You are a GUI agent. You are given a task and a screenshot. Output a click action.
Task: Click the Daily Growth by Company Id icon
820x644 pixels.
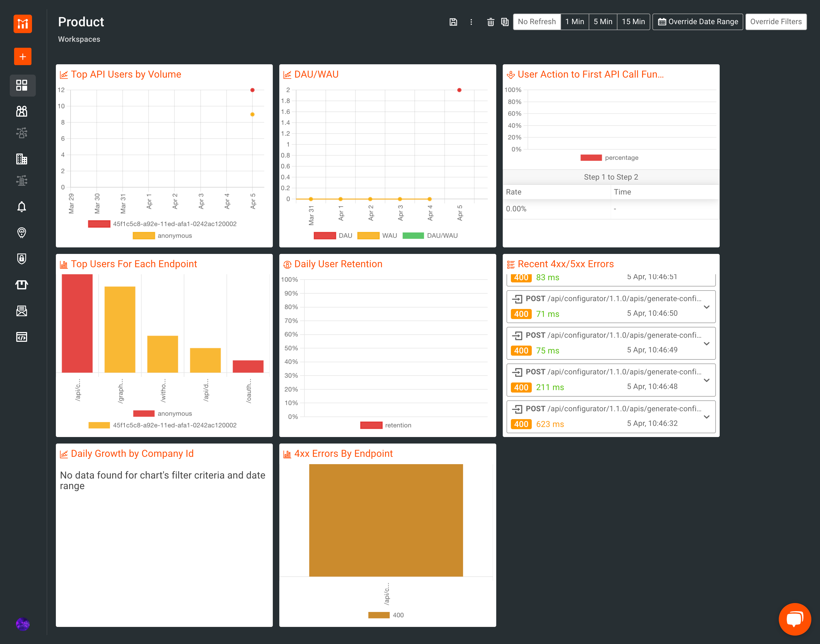(x=64, y=454)
